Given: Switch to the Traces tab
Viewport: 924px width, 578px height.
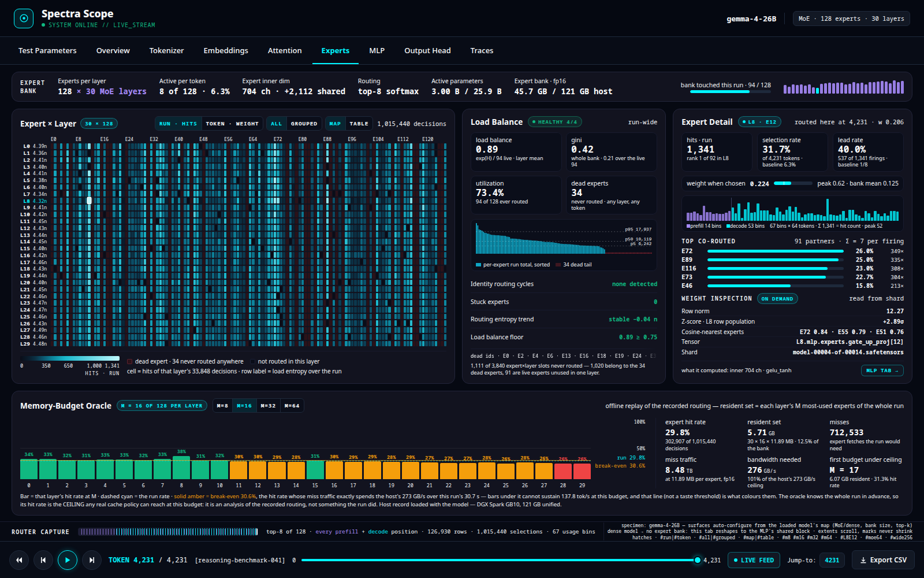Looking at the screenshot, I should (482, 51).
